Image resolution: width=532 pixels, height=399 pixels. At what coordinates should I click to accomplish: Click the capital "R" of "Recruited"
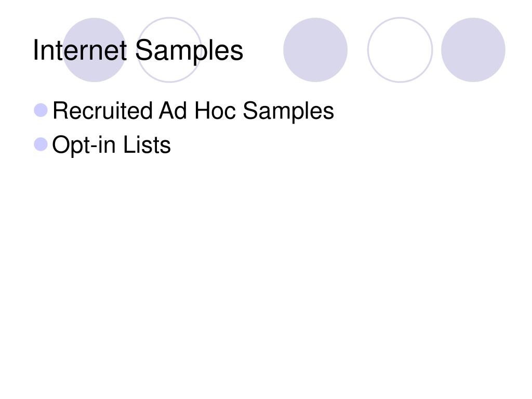(x=60, y=111)
